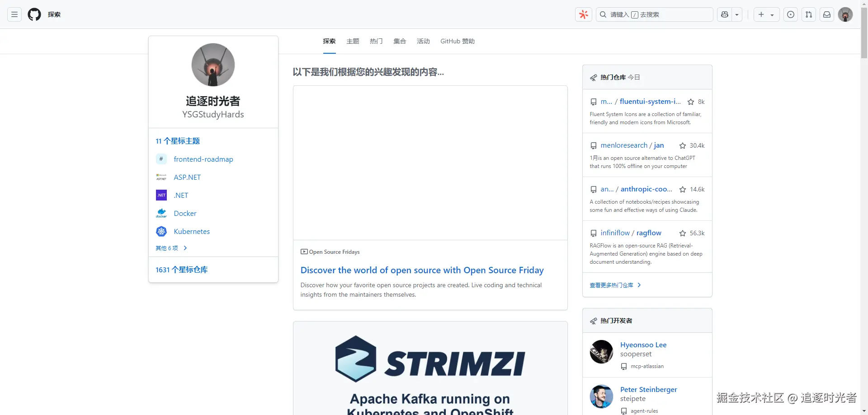This screenshot has width=868, height=415.
Task: Open the Kubernetes topic link
Action: (192, 231)
